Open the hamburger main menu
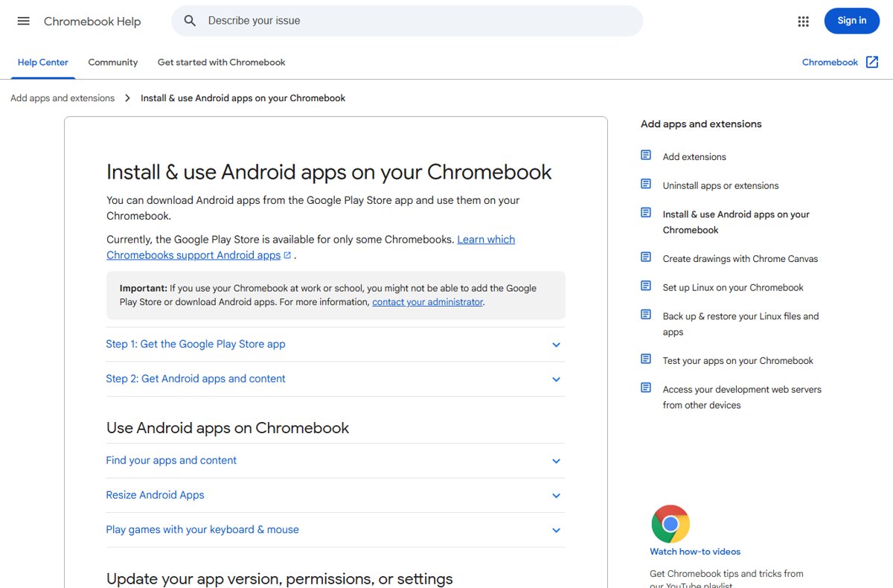The width and height of the screenshot is (893, 588). click(x=24, y=21)
